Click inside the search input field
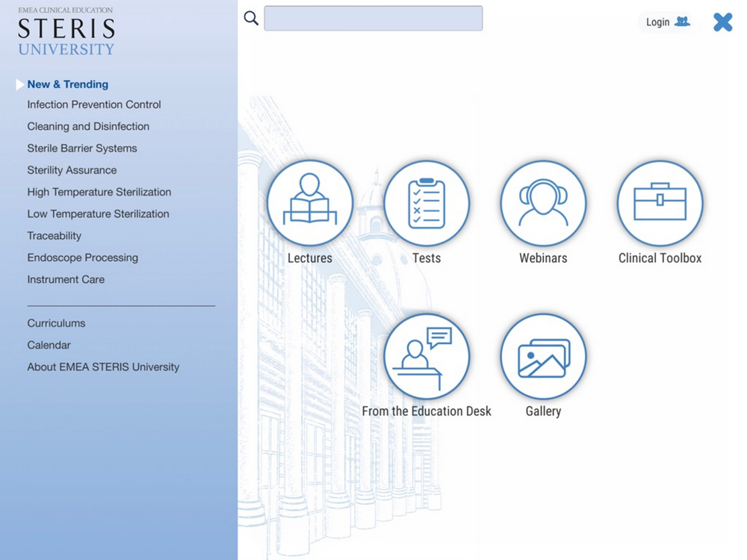 pos(373,18)
